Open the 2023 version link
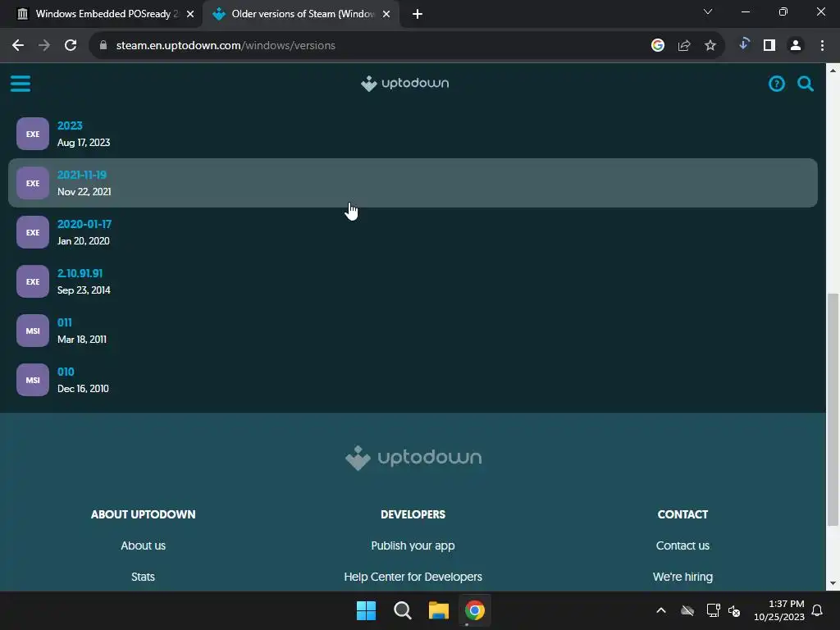840x630 pixels. point(71,126)
